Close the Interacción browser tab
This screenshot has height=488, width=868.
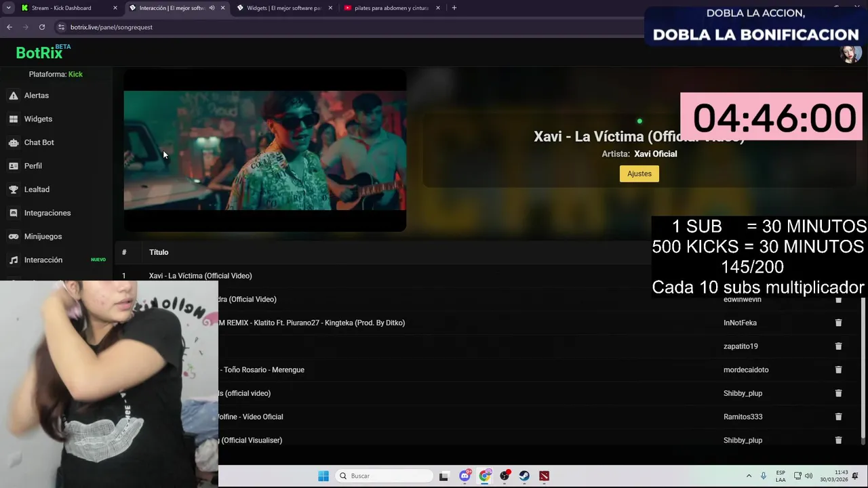click(222, 8)
